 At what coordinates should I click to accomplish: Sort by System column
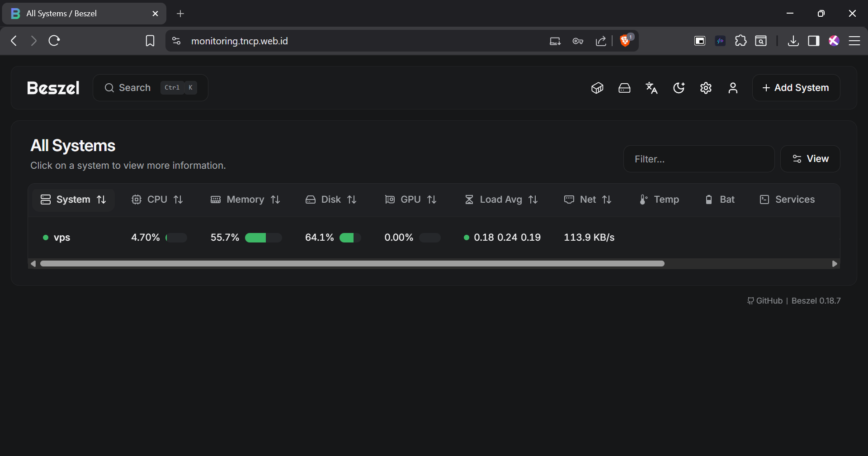[x=73, y=199]
